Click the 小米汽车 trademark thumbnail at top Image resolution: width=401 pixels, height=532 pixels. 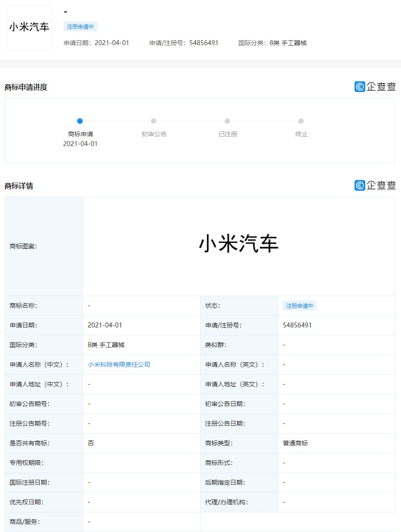point(29,28)
